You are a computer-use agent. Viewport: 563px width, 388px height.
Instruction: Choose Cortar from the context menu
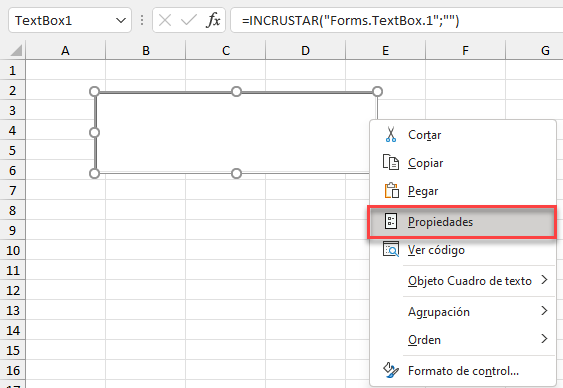click(463, 135)
